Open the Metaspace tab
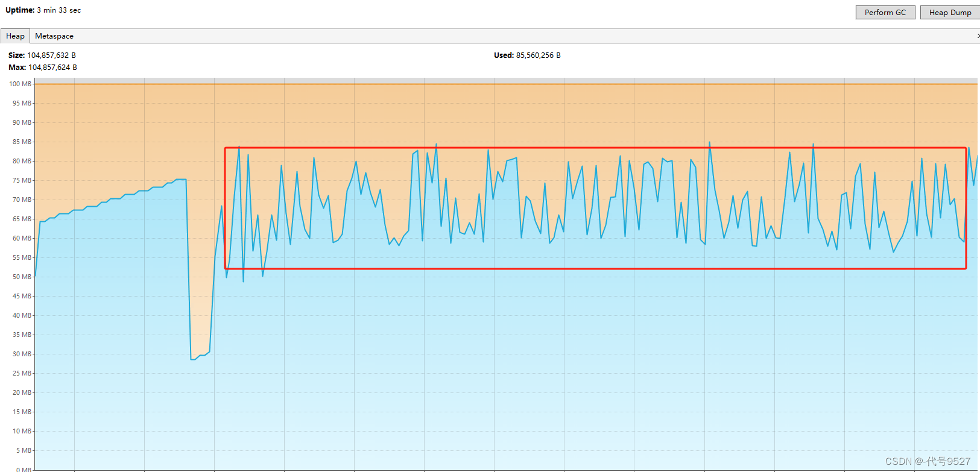980x472 pixels. tap(54, 36)
